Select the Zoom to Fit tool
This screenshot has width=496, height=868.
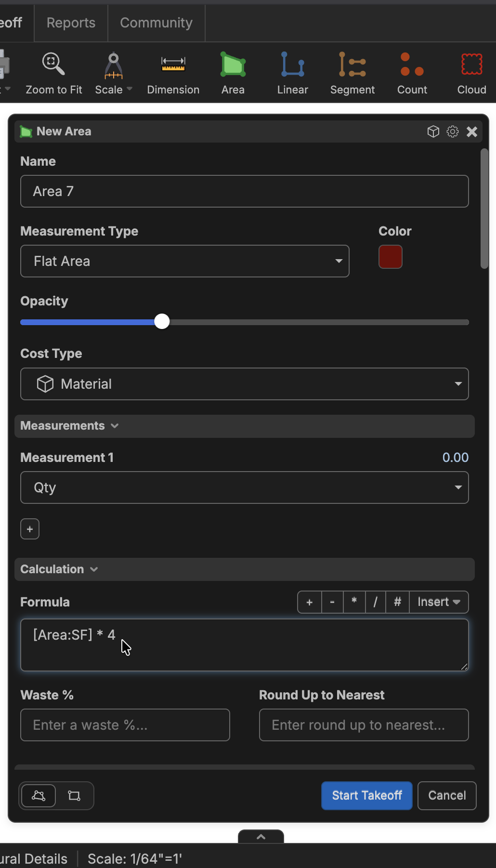[x=53, y=73]
